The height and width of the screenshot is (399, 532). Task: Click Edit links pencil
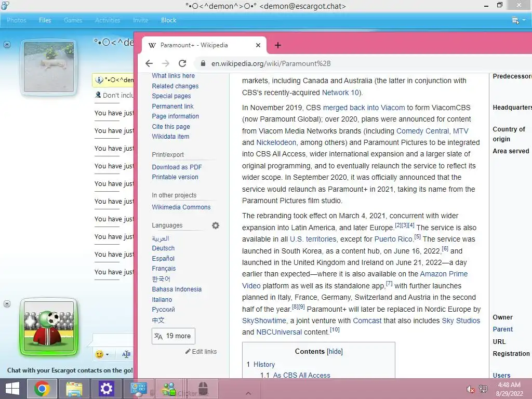coord(201,352)
